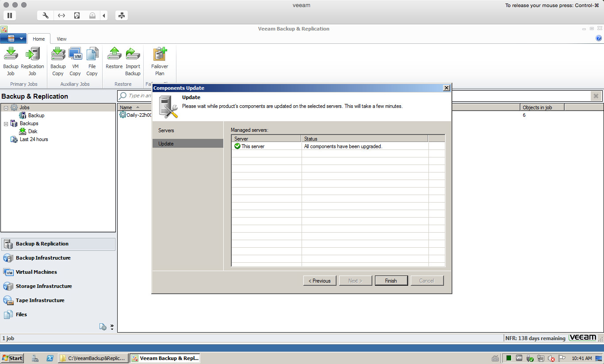
Task: Collapse the Backups tree node
Action: tap(6, 123)
